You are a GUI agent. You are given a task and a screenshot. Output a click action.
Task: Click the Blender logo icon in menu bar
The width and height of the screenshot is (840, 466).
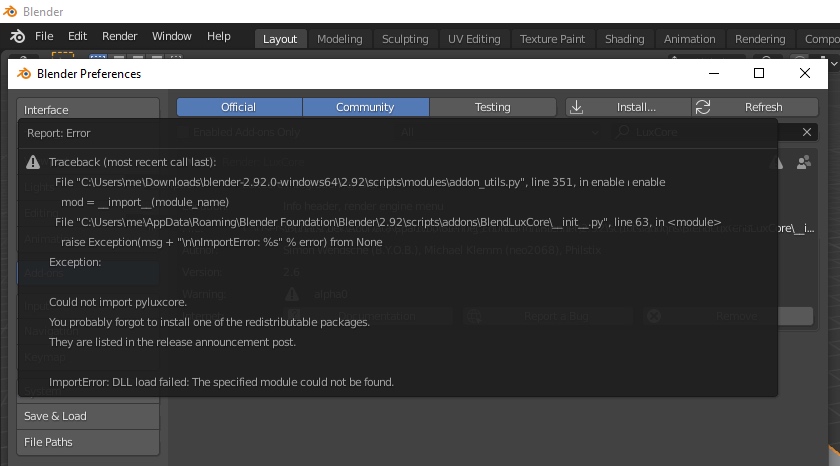coord(17,36)
